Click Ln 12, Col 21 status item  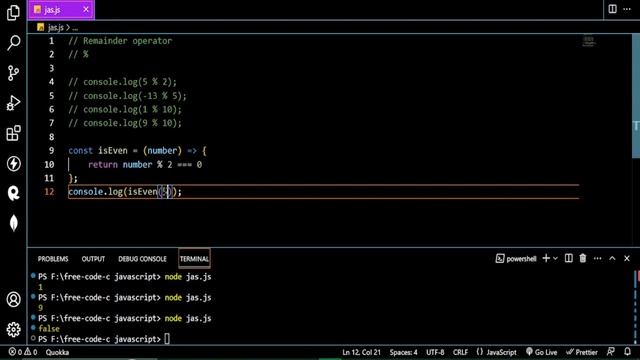tap(361, 352)
